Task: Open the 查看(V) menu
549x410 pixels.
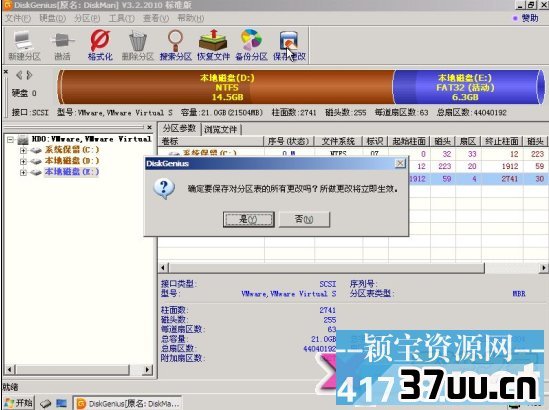Action: click(x=156, y=18)
